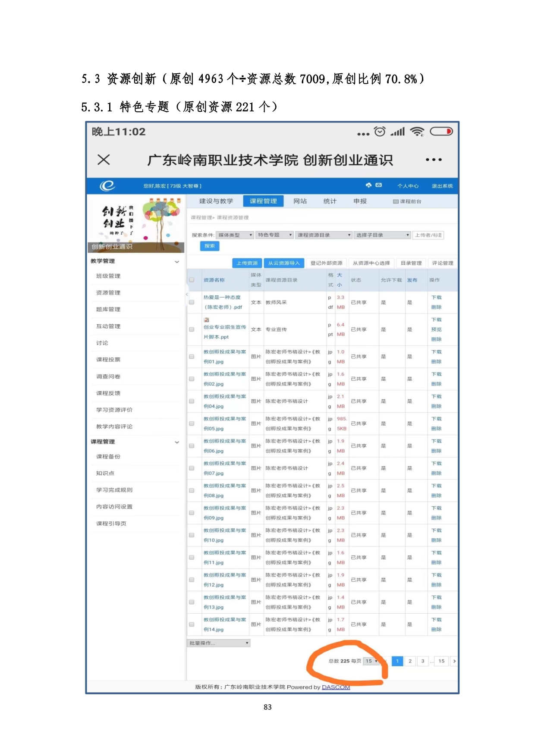
Task: Switch to the 建设与教学 tab
Action: (216, 201)
